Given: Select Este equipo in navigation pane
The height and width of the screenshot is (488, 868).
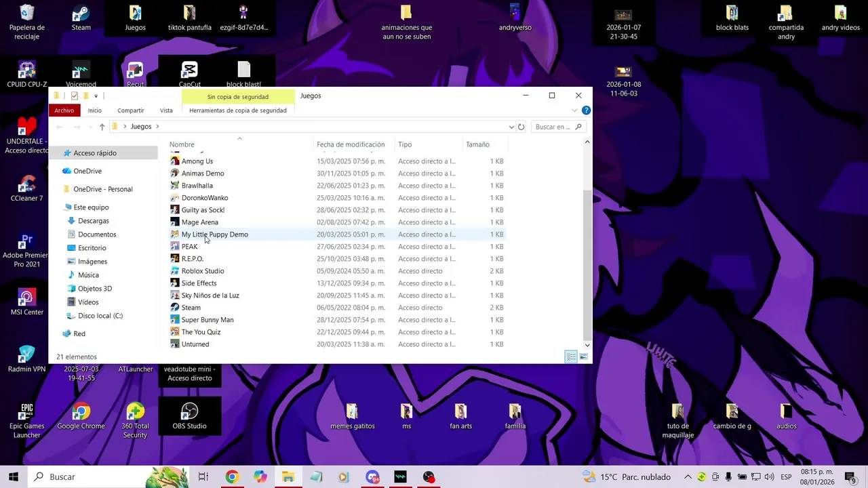Looking at the screenshot, I should click(x=91, y=207).
